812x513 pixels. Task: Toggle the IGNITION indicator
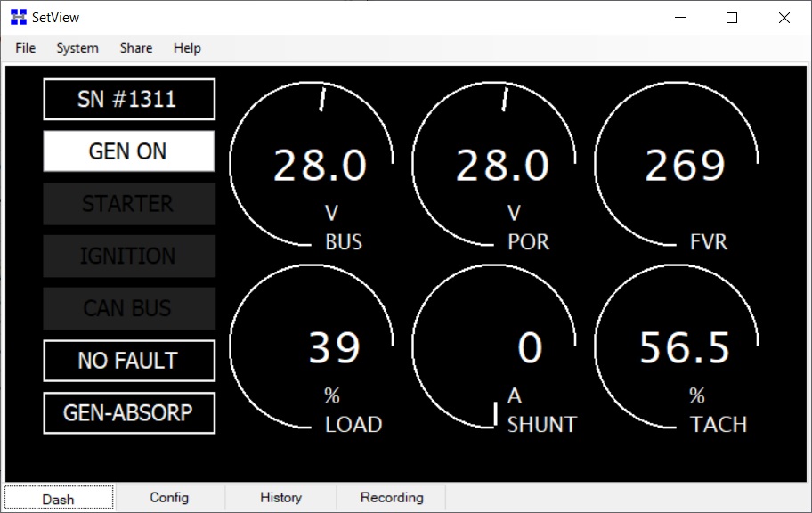point(129,256)
